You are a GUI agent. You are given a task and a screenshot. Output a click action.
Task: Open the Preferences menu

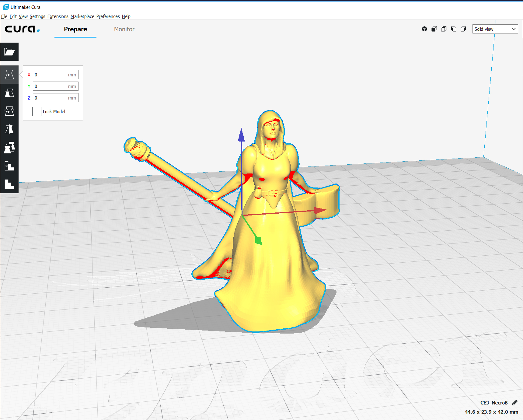click(108, 16)
